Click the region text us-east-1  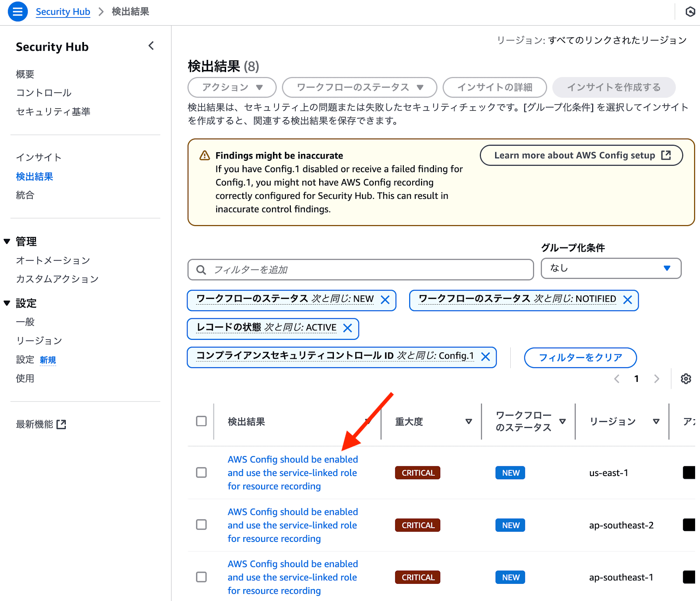coord(609,473)
